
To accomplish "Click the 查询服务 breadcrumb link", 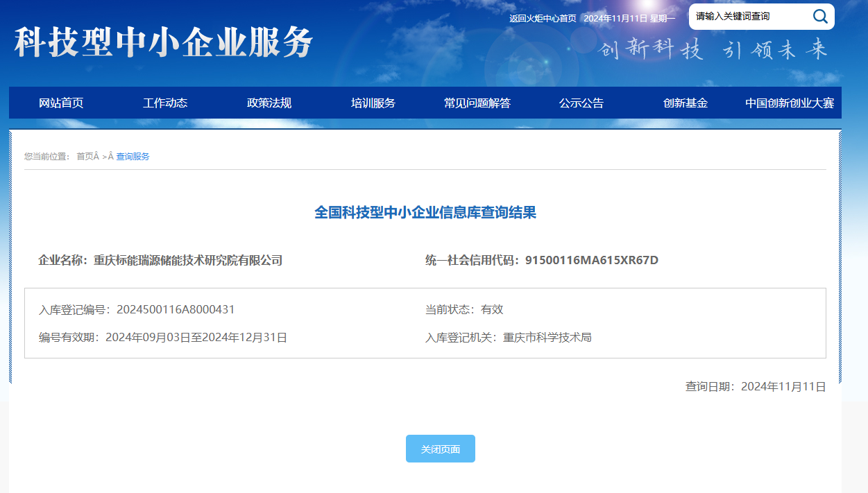I will (133, 157).
